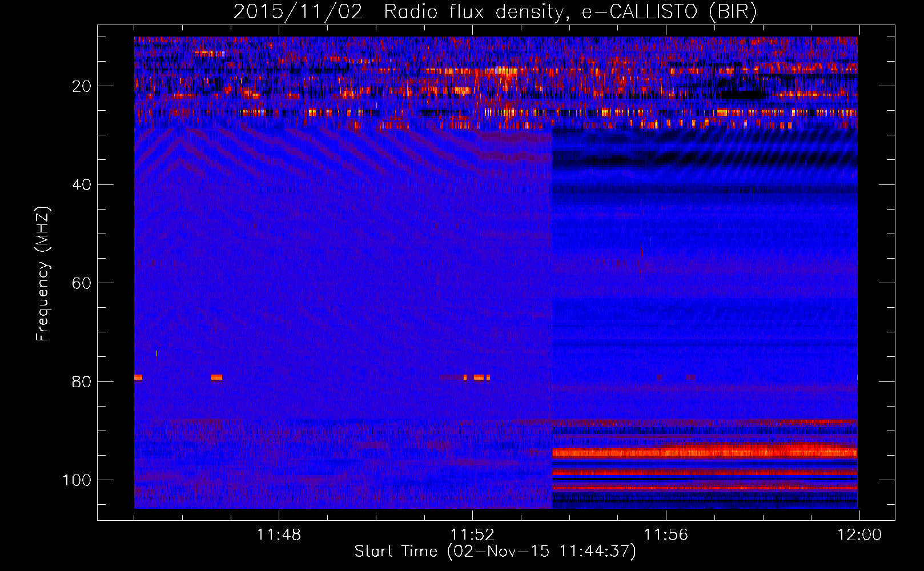Click the "60" frequency tick label

click(x=82, y=283)
